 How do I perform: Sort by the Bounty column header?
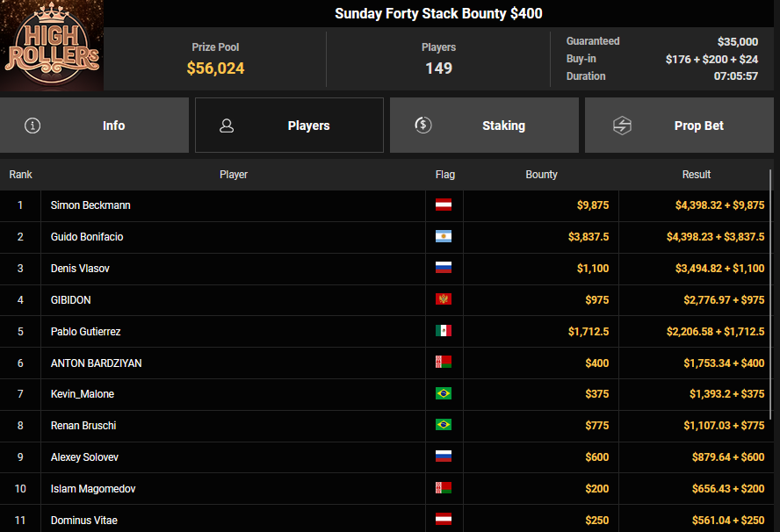pyautogui.click(x=541, y=175)
